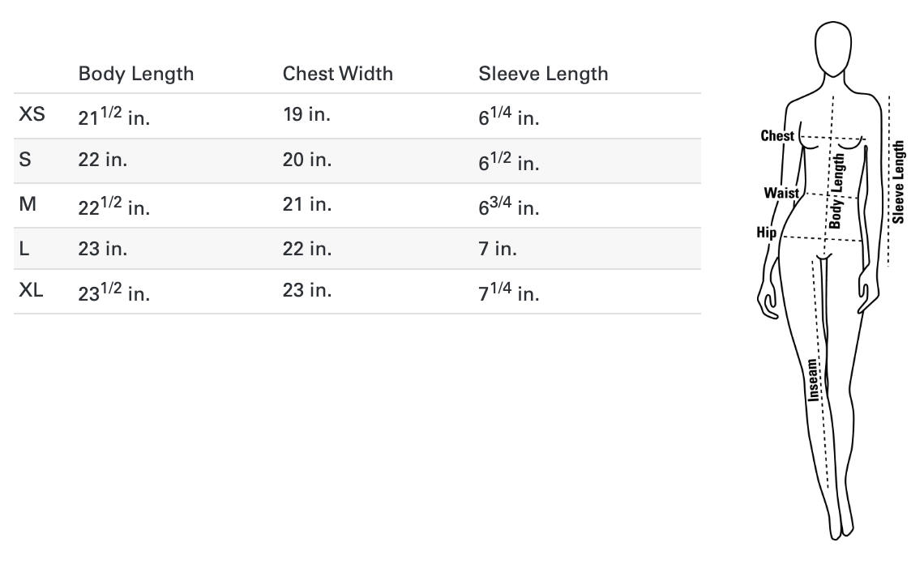Click the 23 1/2 in. body length cell
The width and height of the screenshot is (924, 577).
pos(114,293)
